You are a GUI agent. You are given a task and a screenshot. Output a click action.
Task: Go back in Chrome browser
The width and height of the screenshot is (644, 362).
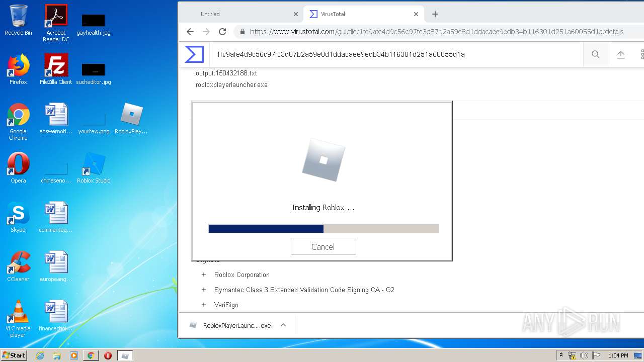coord(190,31)
